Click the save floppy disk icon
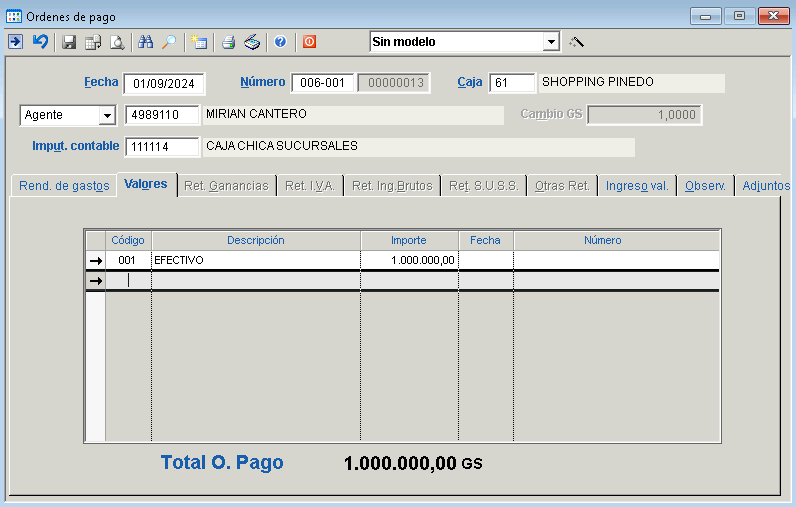Screen dimensions: 796x507 pos(69,42)
